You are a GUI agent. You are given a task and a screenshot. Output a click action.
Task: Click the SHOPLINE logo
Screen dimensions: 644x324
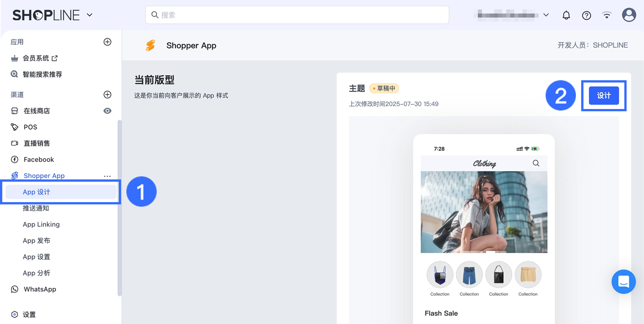click(x=46, y=15)
